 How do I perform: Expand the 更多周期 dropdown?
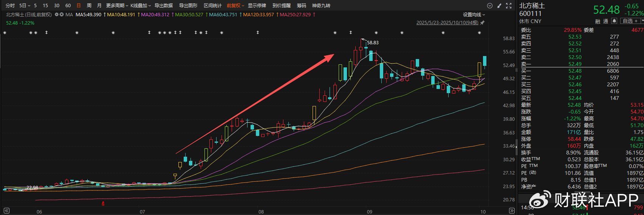[x=117, y=6]
